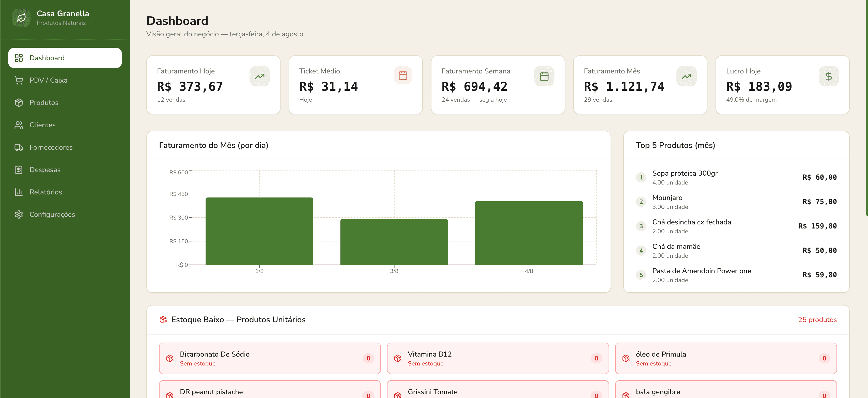Click the rank 1 badge in Top 5
The width and height of the screenshot is (868, 398).
(641, 177)
